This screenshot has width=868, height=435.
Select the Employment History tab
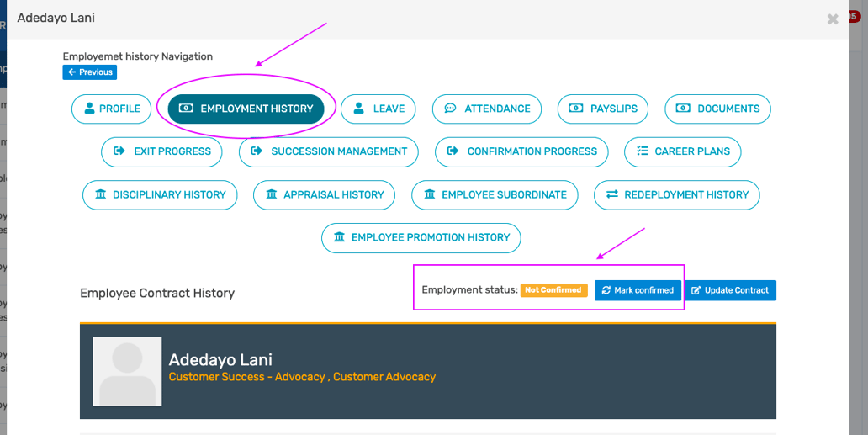[x=246, y=109]
